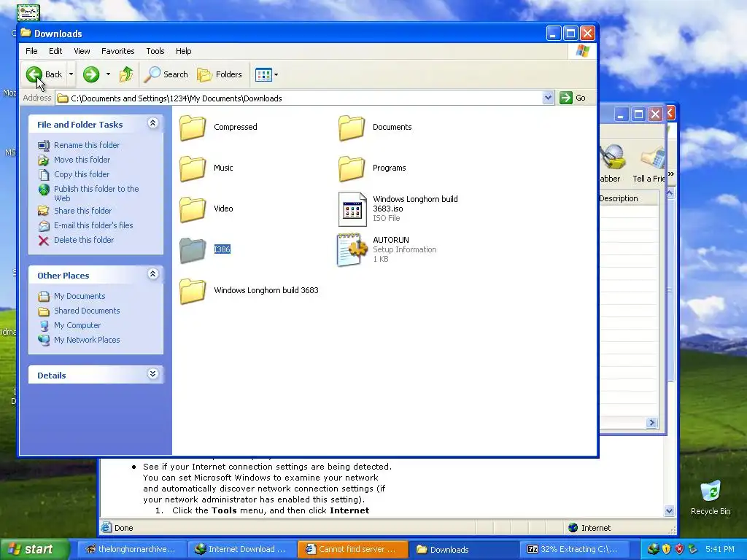747x560 pixels.
Task: Click the Downloads taskbar button
Action: pyautogui.click(x=463, y=549)
